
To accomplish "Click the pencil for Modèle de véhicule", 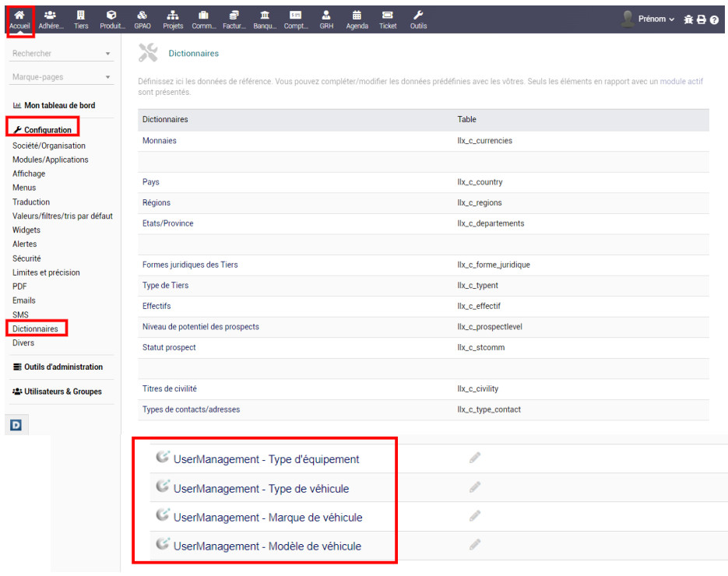I will coord(475,545).
